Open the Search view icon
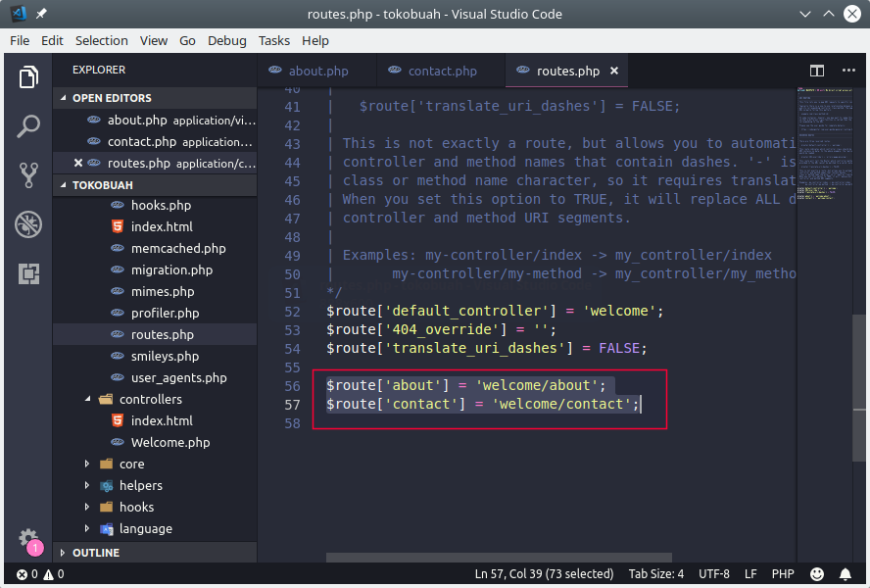The height and width of the screenshot is (588, 870). 28,126
